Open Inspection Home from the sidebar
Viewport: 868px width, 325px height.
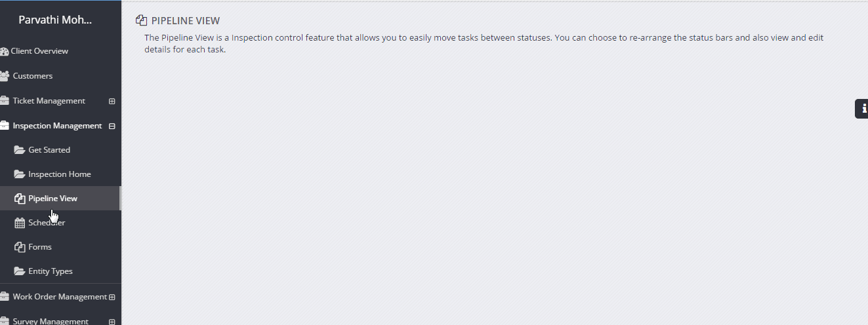[x=60, y=174]
